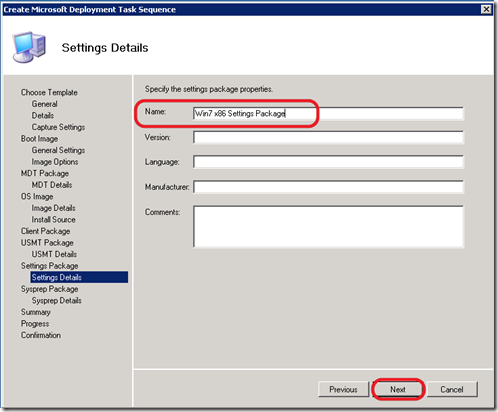Cancel the task sequence wizard
Screen dimensions: 498x412
452,389
